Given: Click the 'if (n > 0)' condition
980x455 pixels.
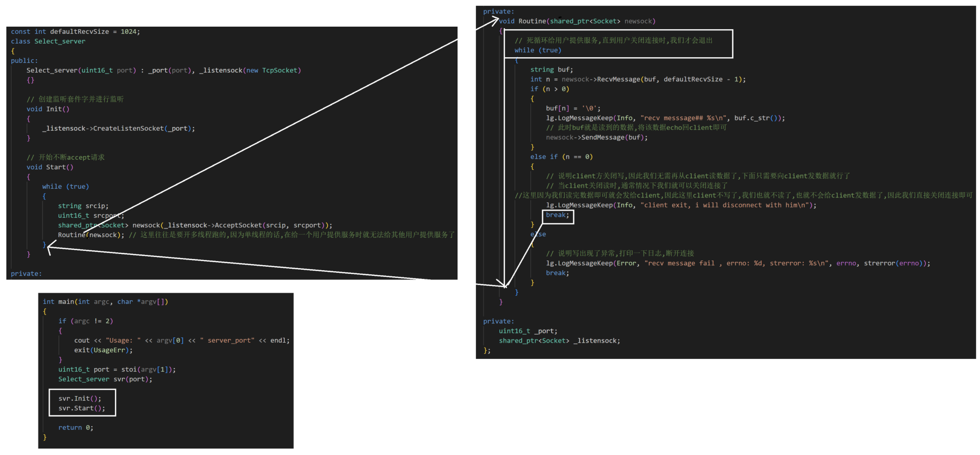Looking at the screenshot, I should (x=550, y=89).
